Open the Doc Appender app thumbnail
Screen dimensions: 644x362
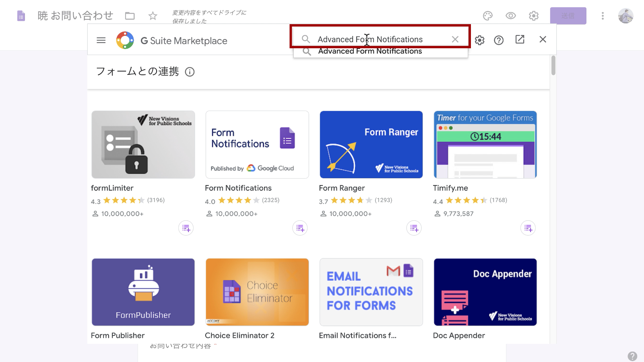[x=485, y=292]
